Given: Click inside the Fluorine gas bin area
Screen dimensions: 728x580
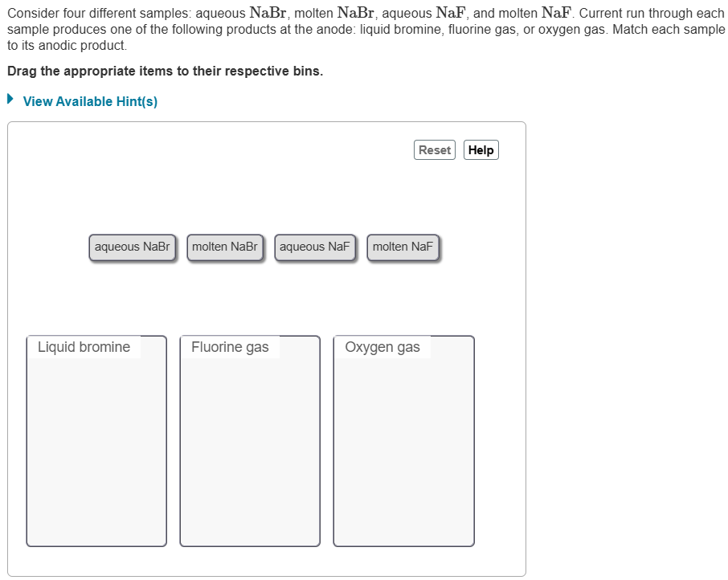Looking at the screenshot, I should (249, 450).
